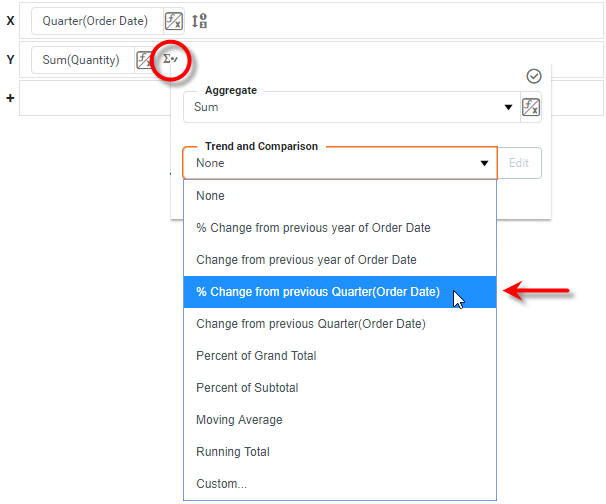Select Change from previous year of Order Date
The width and height of the screenshot is (606, 504).
[x=306, y=260]
